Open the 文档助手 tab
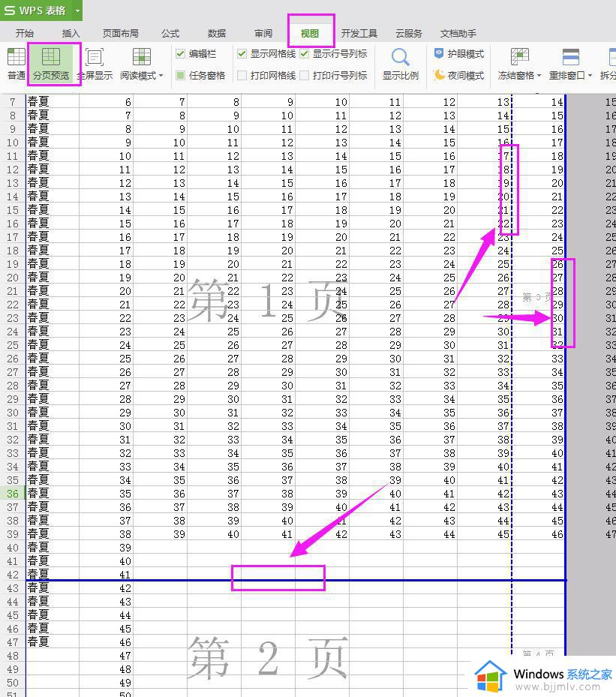616x697 pixels. (x=458, y=33)
